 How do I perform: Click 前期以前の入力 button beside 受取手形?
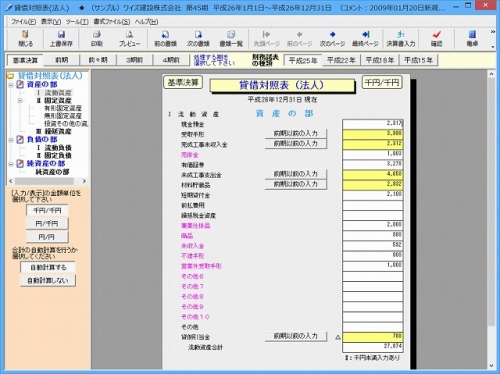(296, 133)
